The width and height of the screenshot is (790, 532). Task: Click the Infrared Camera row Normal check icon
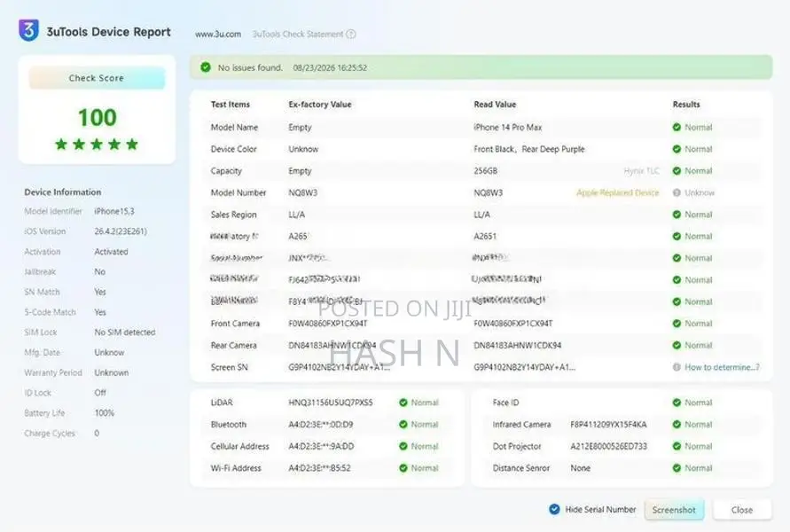[x=677, y=424]
